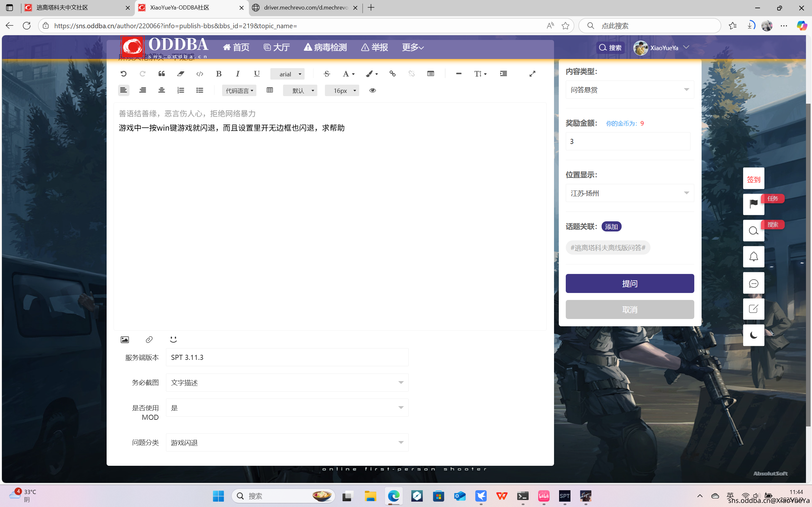Image resolution: width=812 pixels, height=507 pixels.
Task: Insert a table using the grid icon
Action: click(x=270, y=90)
